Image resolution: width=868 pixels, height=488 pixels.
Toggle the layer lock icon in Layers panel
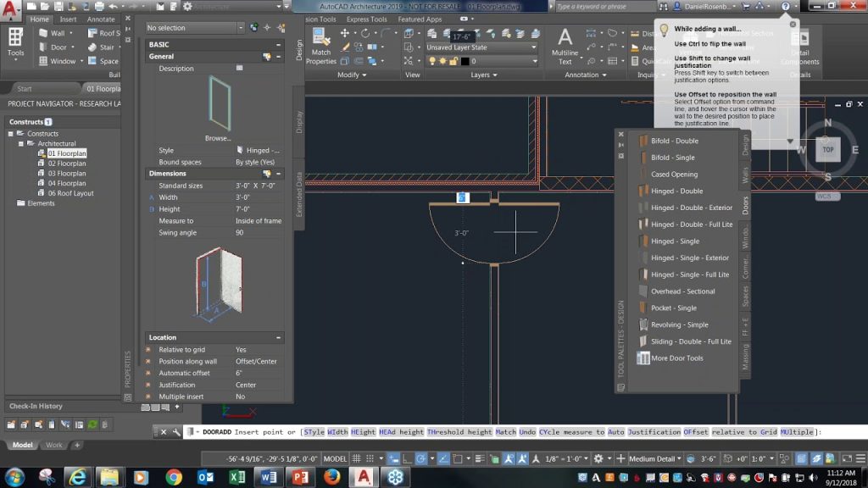454,61
